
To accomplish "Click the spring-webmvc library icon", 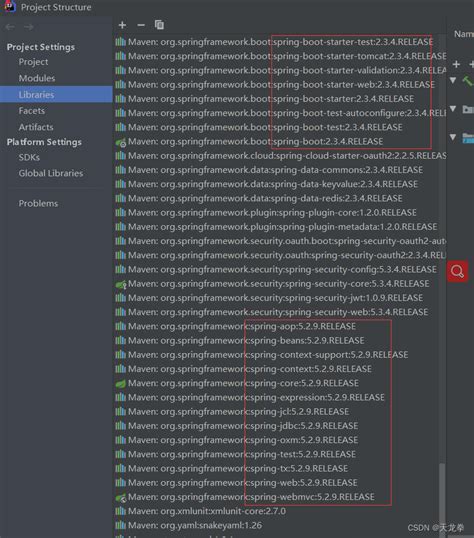I will [120, 497].
